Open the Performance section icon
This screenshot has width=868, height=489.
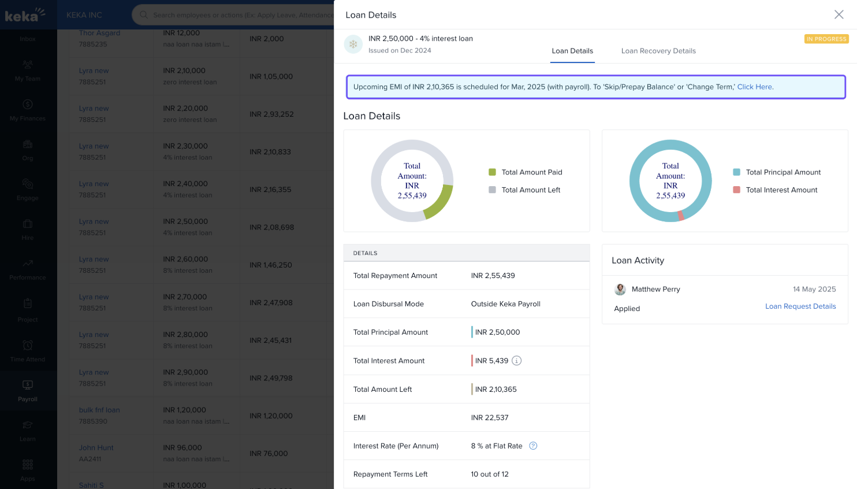28,264
